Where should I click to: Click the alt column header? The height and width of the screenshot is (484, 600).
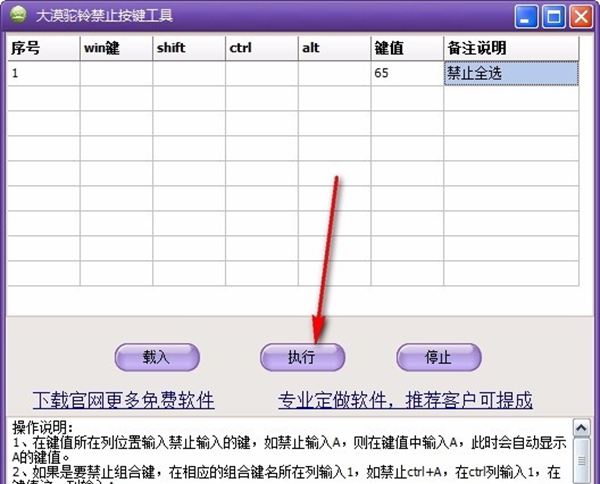point(334,48)
